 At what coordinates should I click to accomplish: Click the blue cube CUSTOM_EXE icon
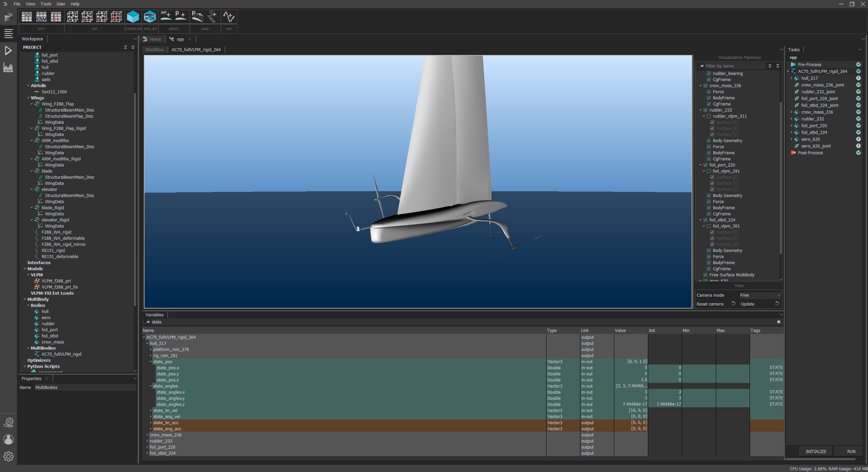tap(133, 17)
